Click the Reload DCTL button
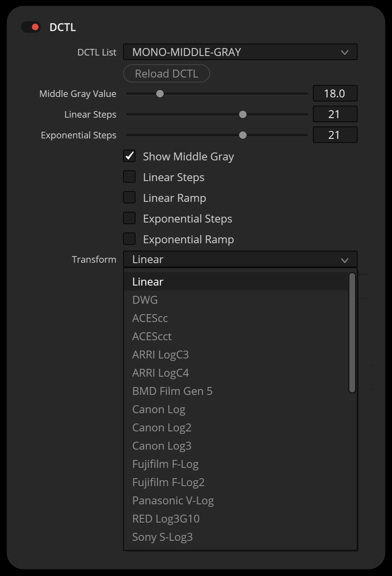Viewport: 392px width, 576px height. point(167,74)
